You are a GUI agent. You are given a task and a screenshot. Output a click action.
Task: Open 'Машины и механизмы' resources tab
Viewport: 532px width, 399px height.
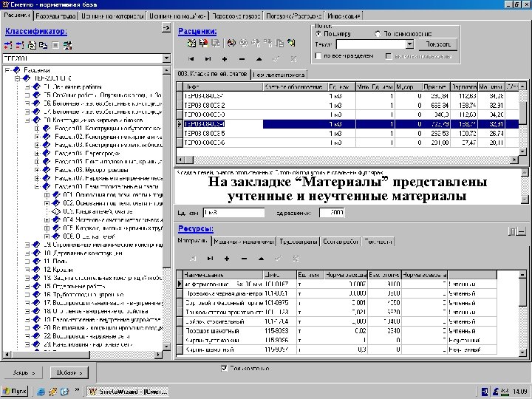[244, 241]
